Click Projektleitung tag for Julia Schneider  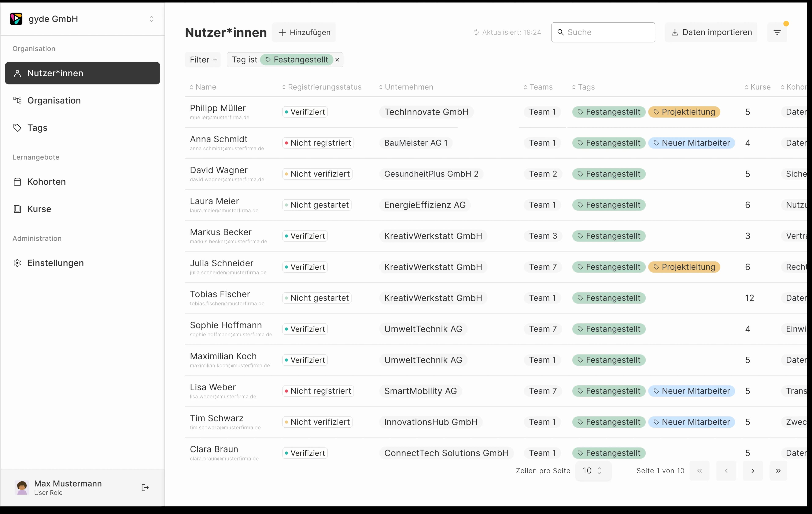pos(684,267)
